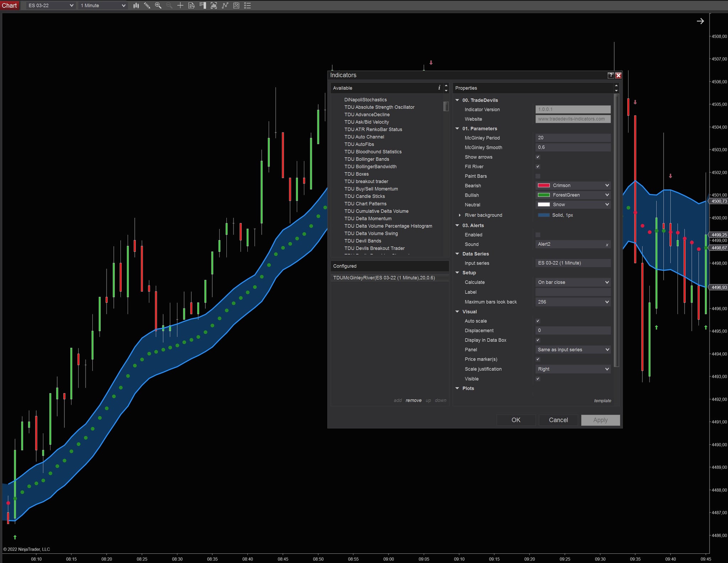Open the 1 Minute interval dropdown
Image resolution: width=728 pixels, height=563 pixels.
[x=103, y=5]
